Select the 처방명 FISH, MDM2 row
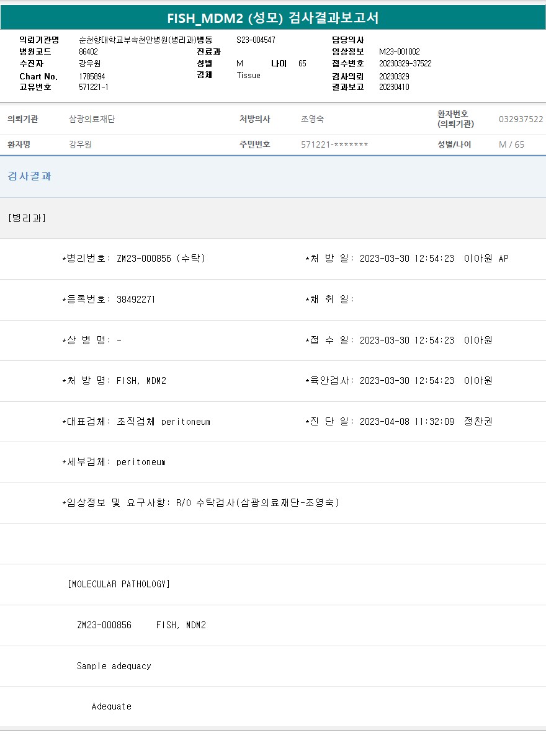546x756 pixels. tap(114, 381)
